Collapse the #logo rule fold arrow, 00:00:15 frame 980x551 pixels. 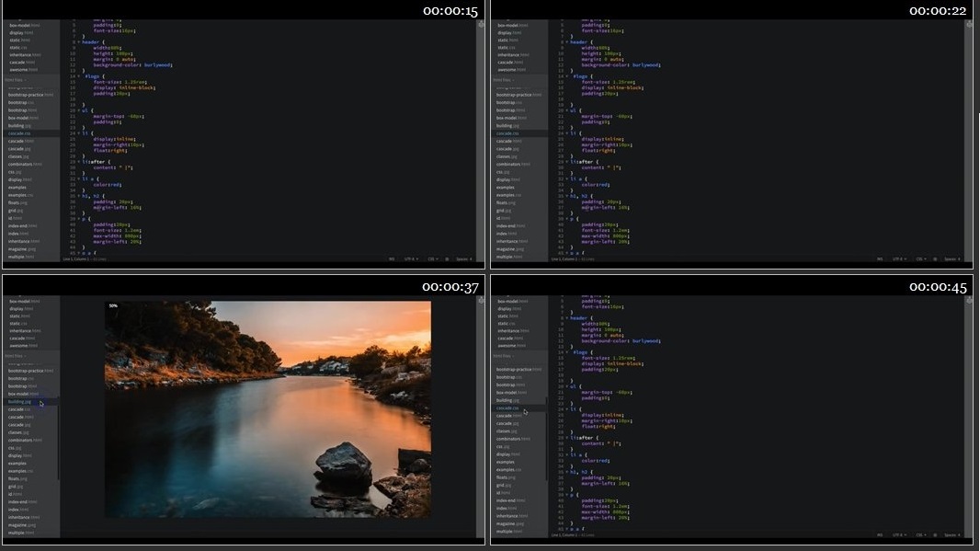(x=79, y=76)
